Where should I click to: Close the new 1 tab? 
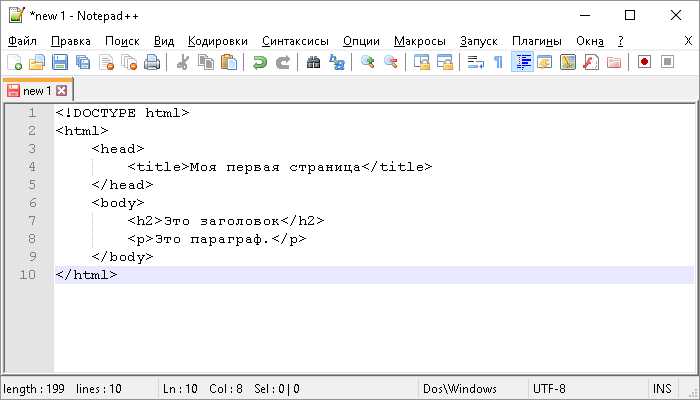tap(61, 90)
